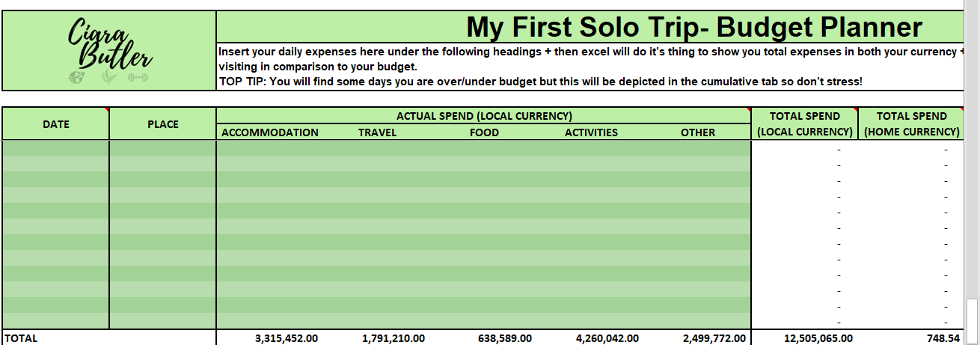Select the ACTIVITIES column heading
The image size is (980, 345).
click(x=591, y=132)
